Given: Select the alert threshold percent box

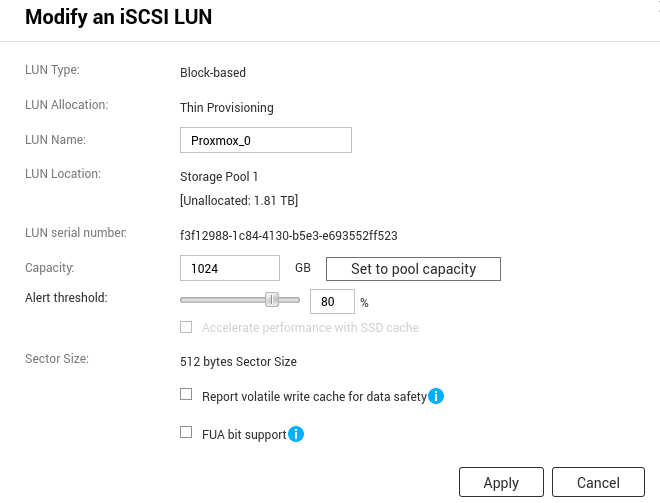Looking at the screenshot, I should (333, 301).
